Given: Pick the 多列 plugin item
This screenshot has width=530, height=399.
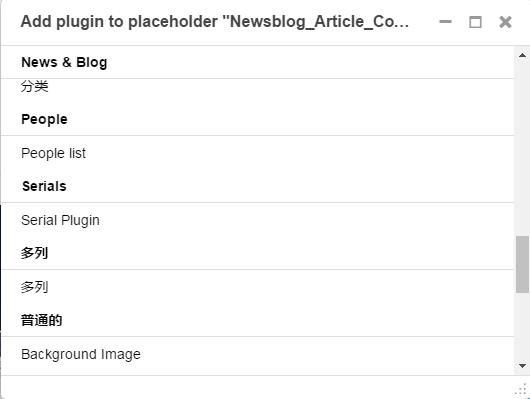Looking at the screenshot, I should [x=258, y=287].
